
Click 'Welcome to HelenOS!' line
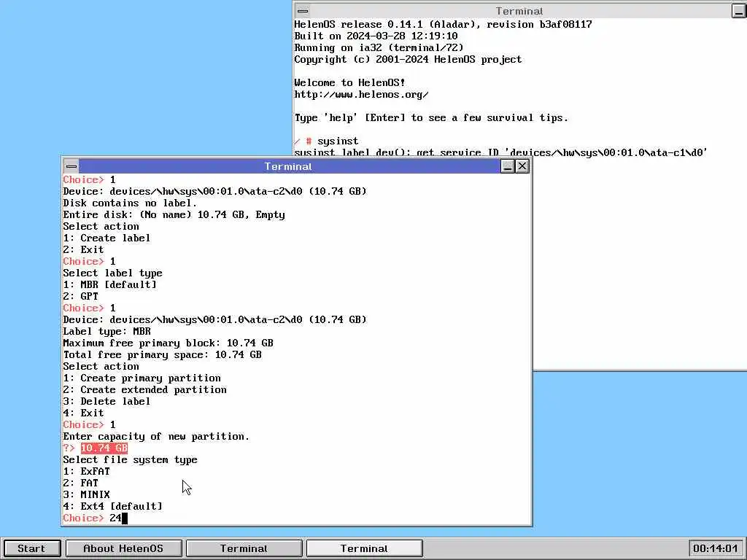point(349,83)
